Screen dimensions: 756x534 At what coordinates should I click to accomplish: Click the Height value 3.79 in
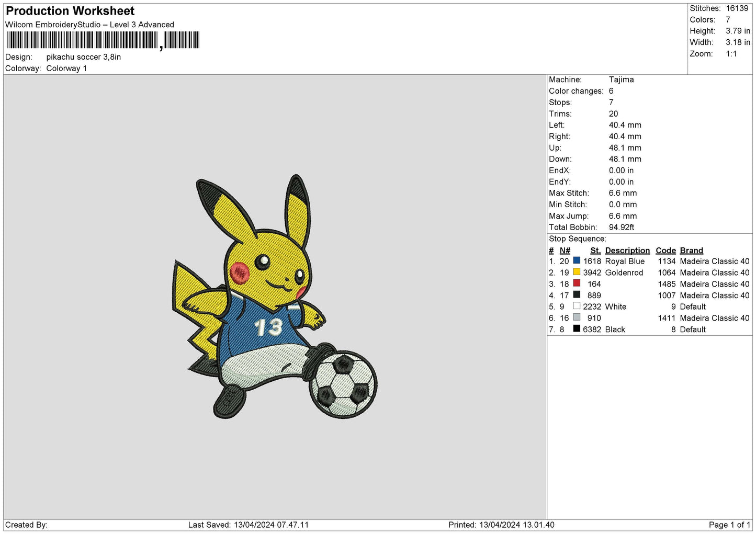738,31
